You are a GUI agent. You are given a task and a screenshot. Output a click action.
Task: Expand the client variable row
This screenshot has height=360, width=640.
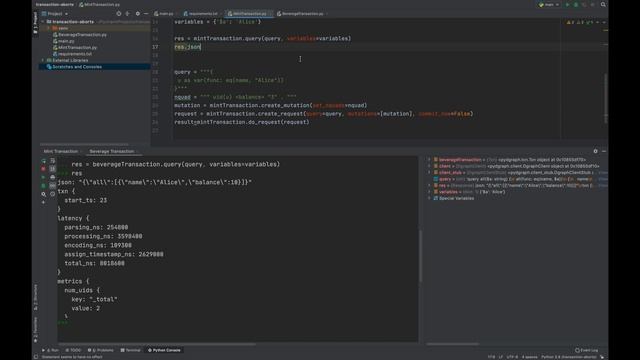pos(429,166)
